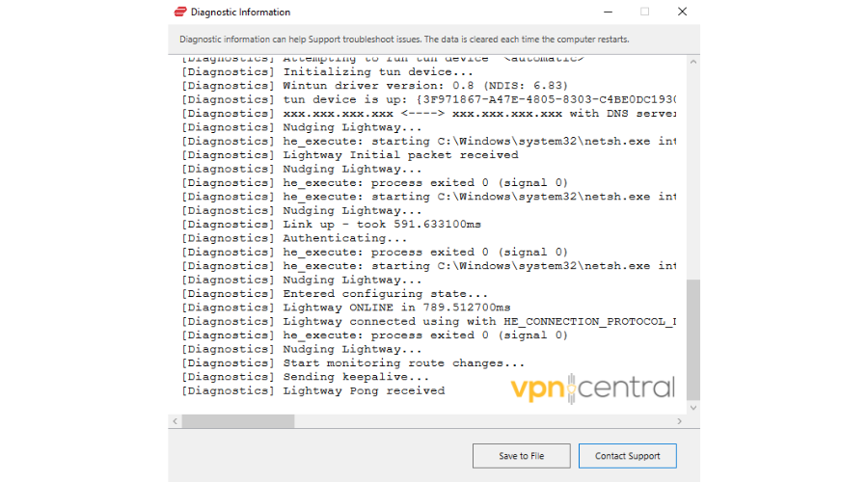The image size is (868, 482).
Task: Click the vertical scrollbar thumb
Action: click(692, 339)
